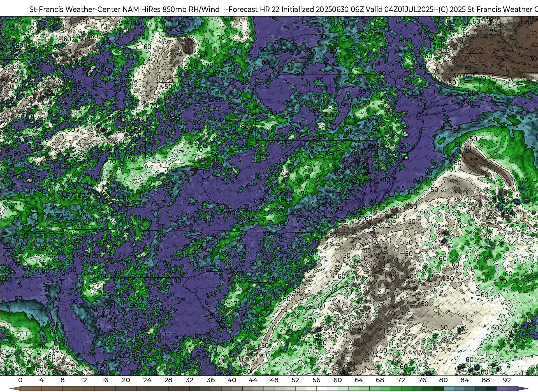Image resolution: width=538 pixels, height=392 pixels.
Task: Click the color bar tick label 16
Action: pos(105,380)
